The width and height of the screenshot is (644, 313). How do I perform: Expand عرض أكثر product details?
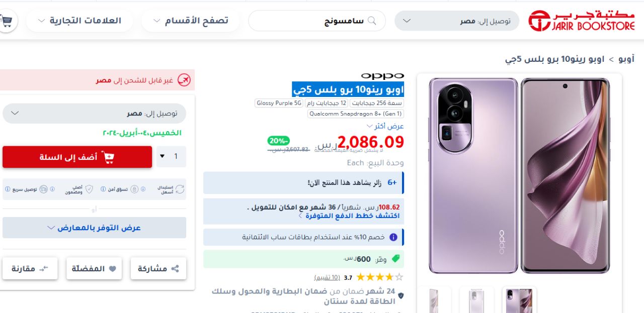[385, 126]
